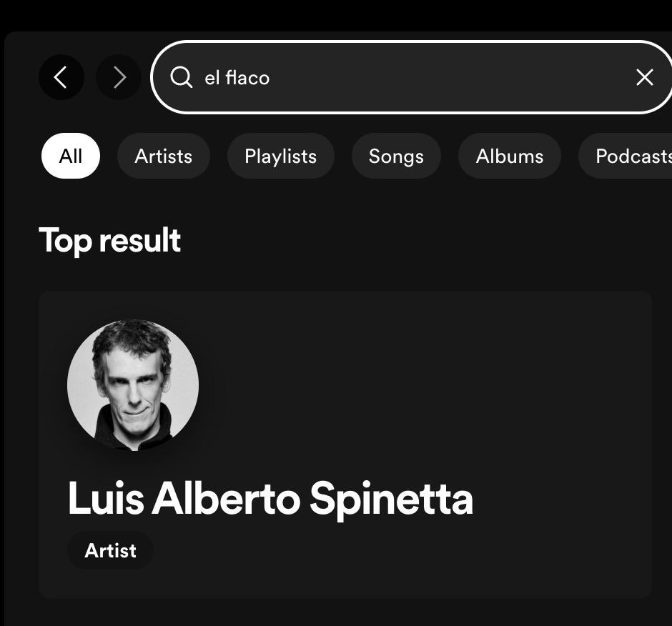Click the black title bar strip above search
The height and width of the screenshot is (626, 672).
coord(336,15)
